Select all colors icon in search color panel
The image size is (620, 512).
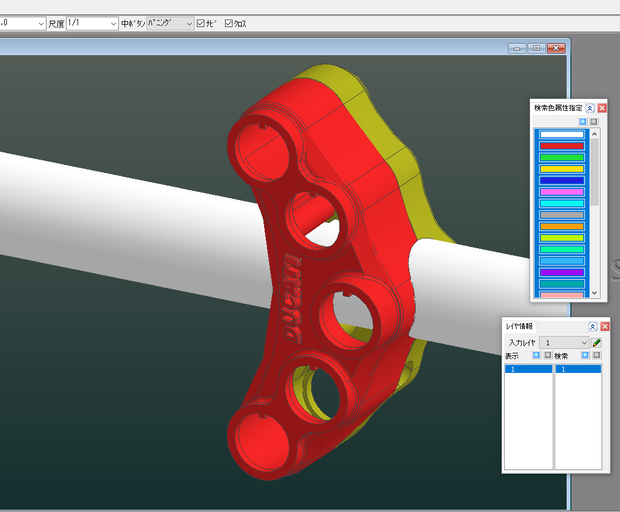[x=583, y=121]
